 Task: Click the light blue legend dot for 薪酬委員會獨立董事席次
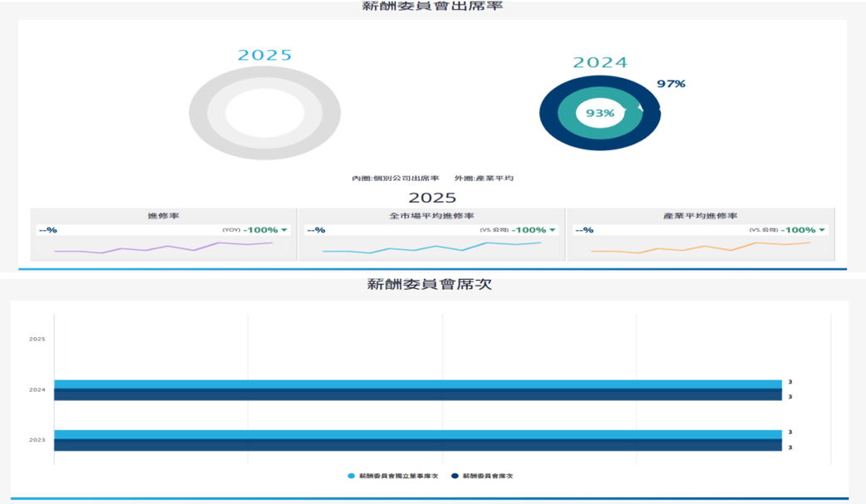point(352,476)
